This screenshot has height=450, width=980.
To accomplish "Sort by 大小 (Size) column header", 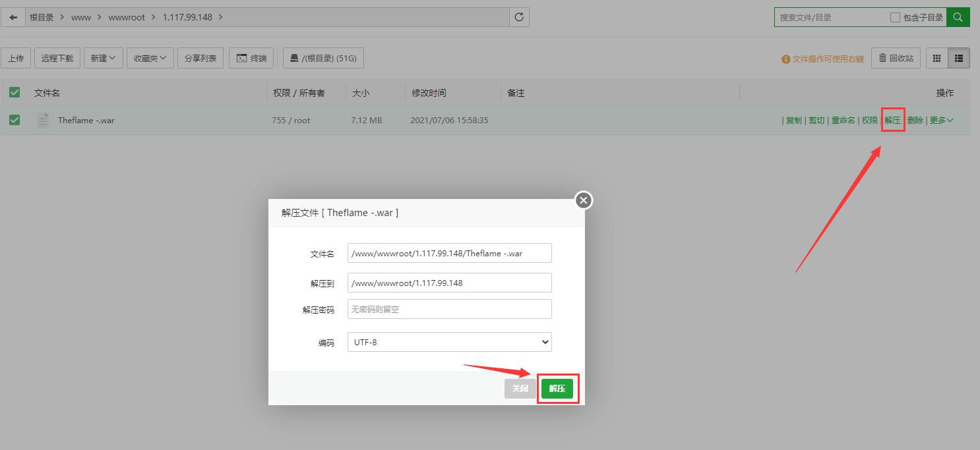I will pos(361,93).
